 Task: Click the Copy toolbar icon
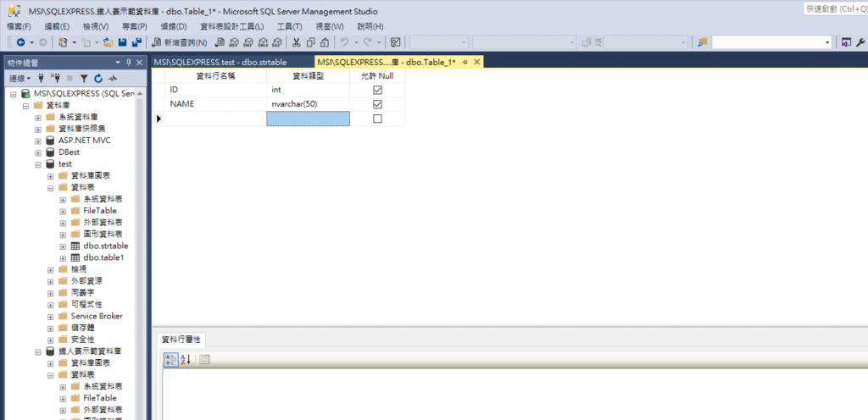pos(310,42)
